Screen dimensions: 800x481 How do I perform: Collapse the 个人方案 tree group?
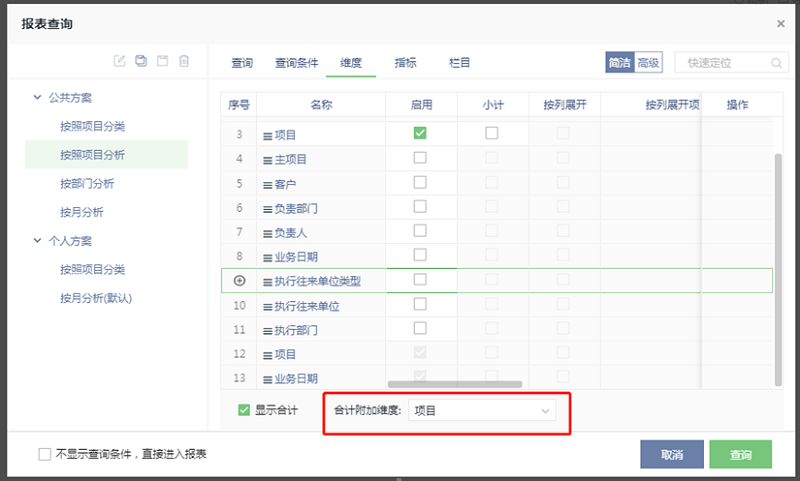click(37, 240)
